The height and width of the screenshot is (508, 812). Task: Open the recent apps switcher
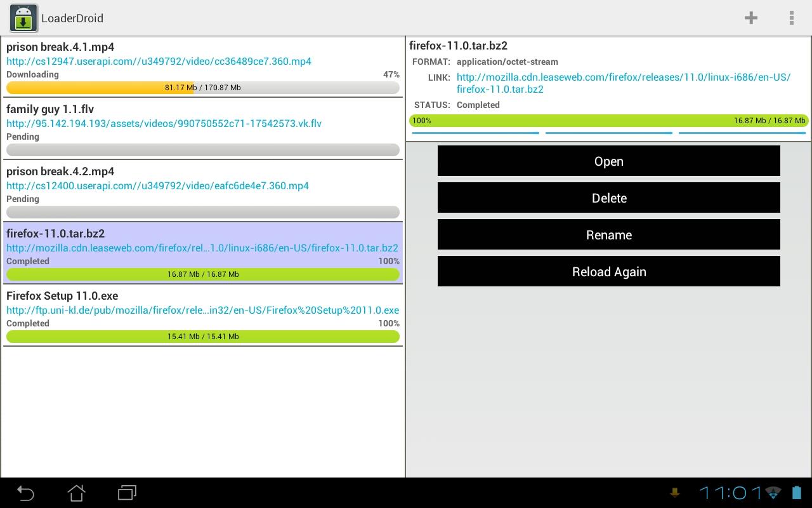pos(128,493)
